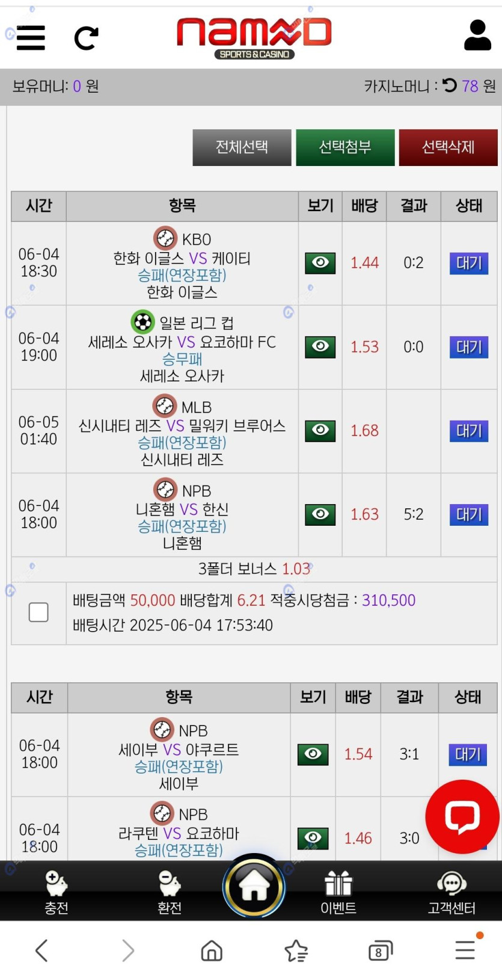Screen dimensions: 502x980
Task: View details of KBO 한화 이글스 match
Action: click(320, 263)
